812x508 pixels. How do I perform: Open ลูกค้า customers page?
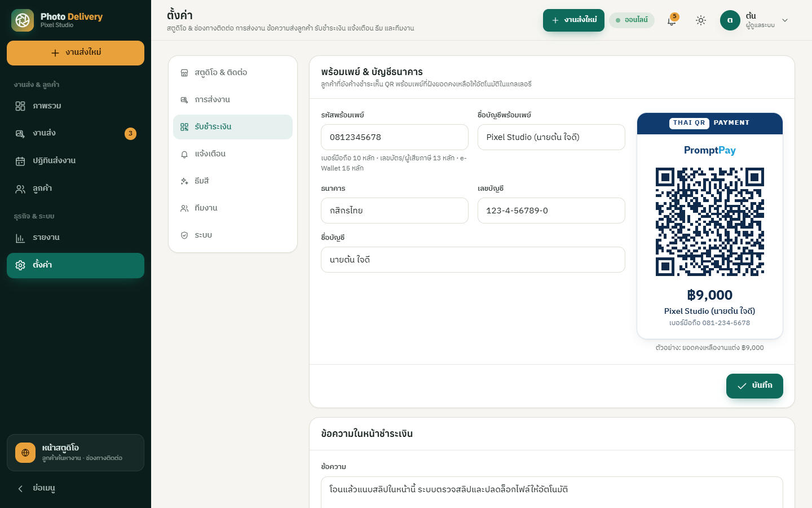[76, 189]
